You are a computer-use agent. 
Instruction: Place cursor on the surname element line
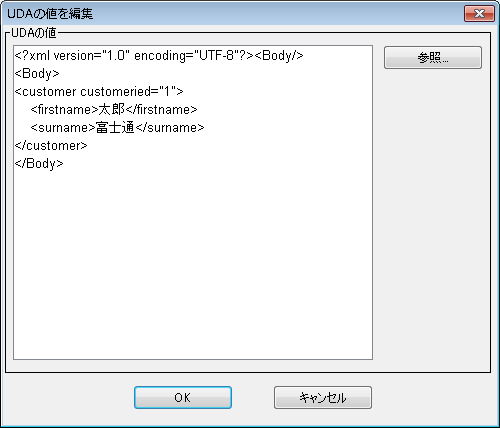pyautogui.click(x=117, y=127)
